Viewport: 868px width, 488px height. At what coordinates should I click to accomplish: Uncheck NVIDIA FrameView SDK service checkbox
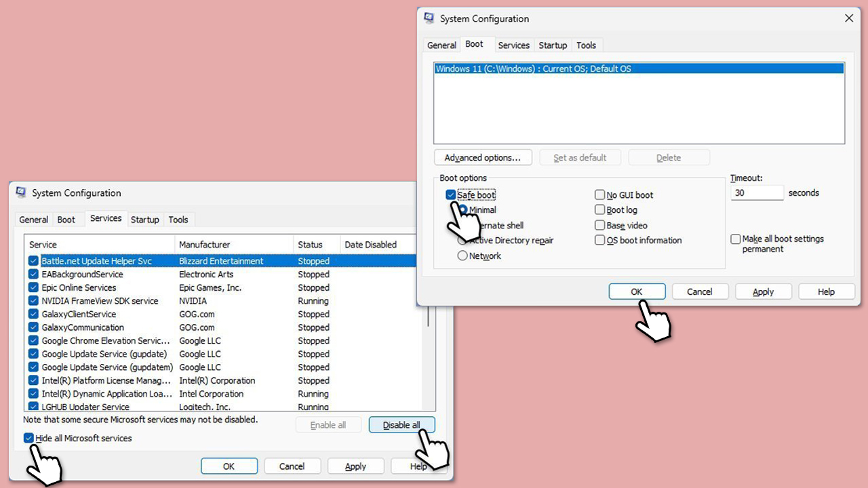(x=33, y=301)
